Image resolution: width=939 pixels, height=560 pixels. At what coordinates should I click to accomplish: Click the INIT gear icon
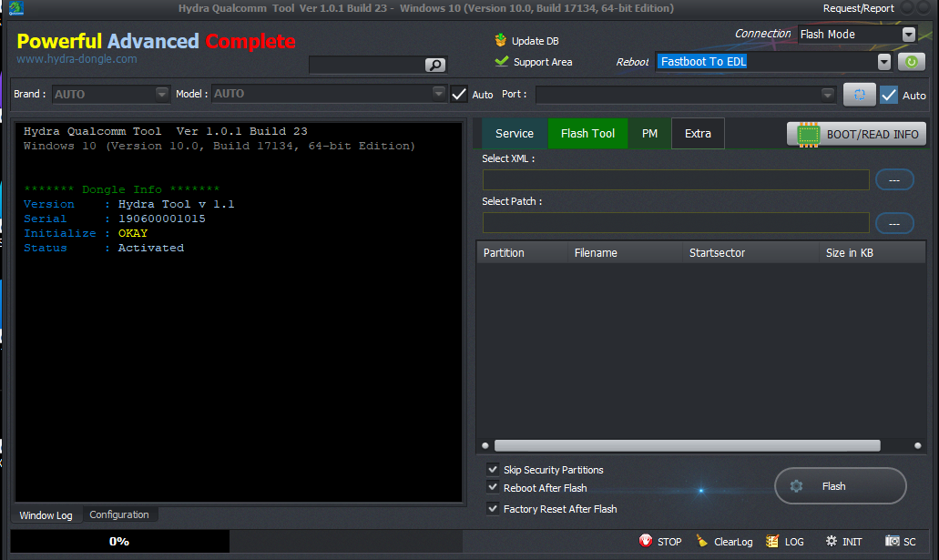pos(832,541)
